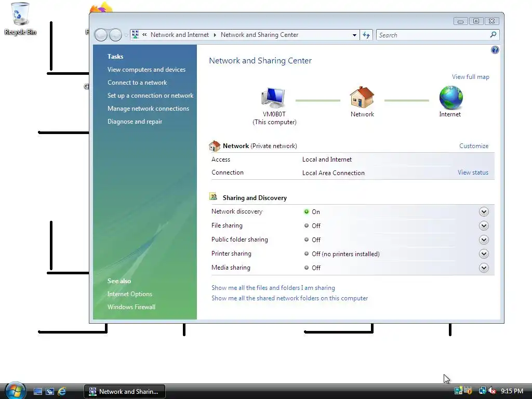Click Network and Sharing taskbar button
Screen dimensions: 532x399
tap(125, 392)
